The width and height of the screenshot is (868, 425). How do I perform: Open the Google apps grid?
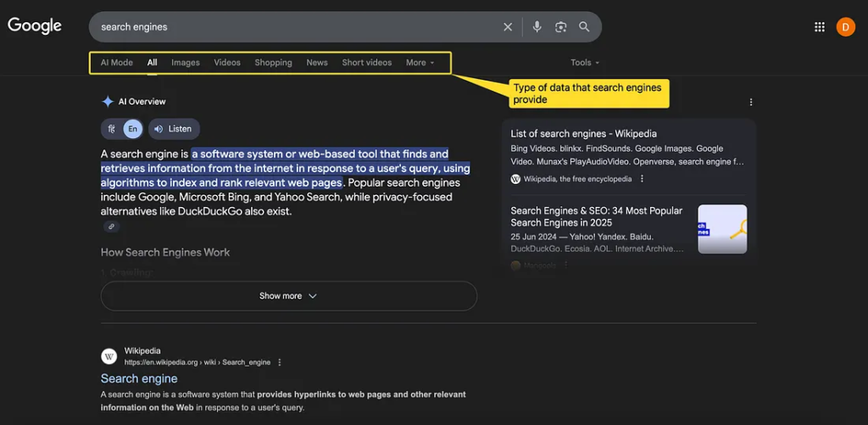tap(820, 26)
